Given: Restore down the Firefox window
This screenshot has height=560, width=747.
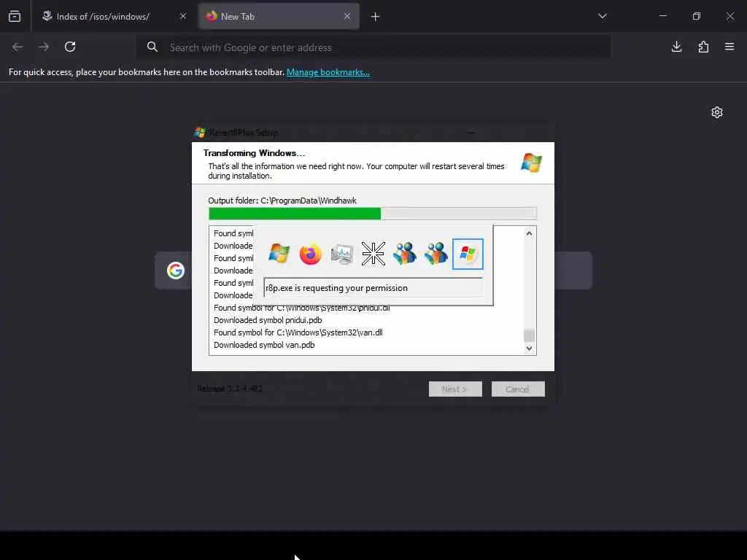Looking at the screenshot, I should click(697, 16).
